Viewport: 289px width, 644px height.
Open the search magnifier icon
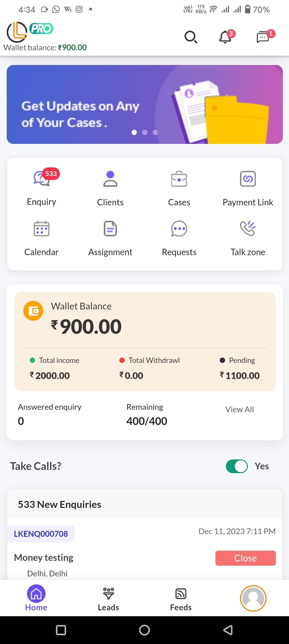coord(191,37)
